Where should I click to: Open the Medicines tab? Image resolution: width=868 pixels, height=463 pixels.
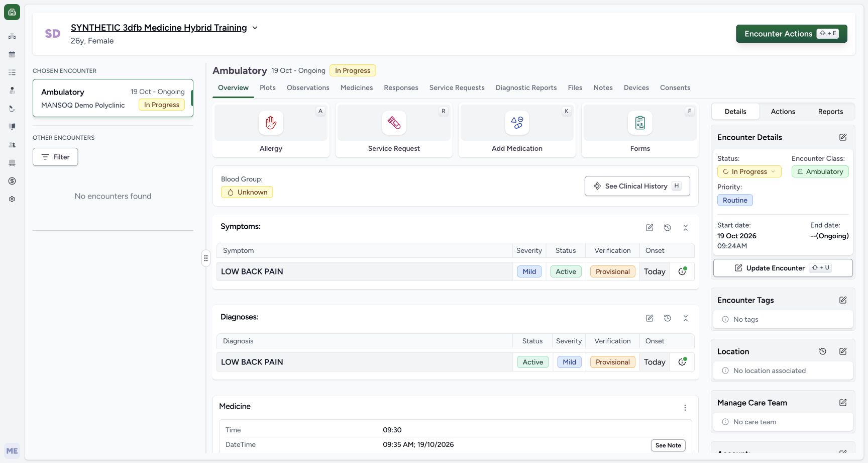point(357,87)
